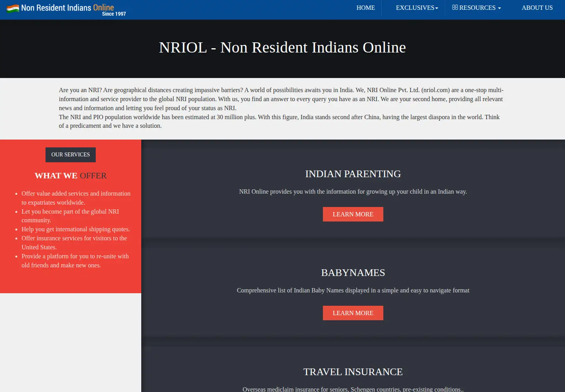Click 'Let you become part of the global NRI' item
This screenshot has width=565, height=392.
pos(70,216)
